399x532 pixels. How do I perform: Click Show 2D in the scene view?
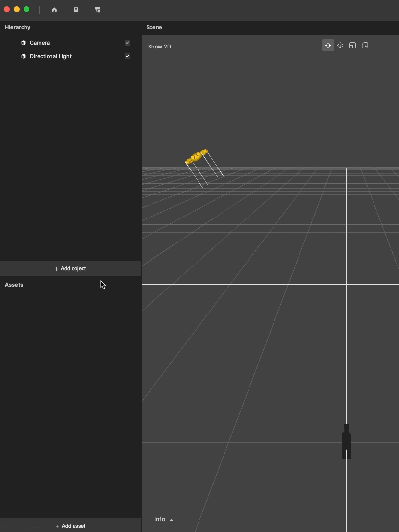coord(159,47)
